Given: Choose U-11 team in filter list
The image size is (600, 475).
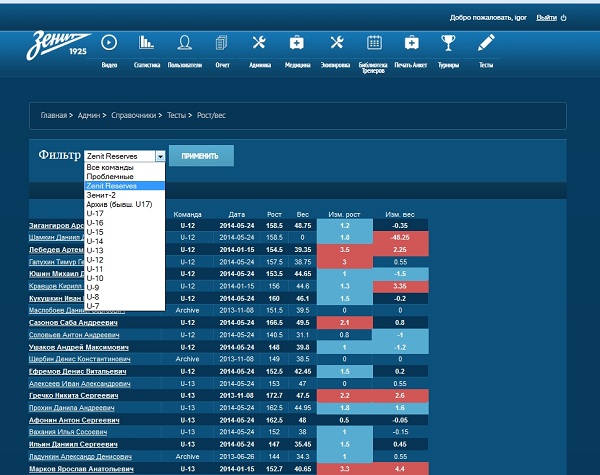Looking at the screenshot, I should pyautogui.click(x=125, y=269).
